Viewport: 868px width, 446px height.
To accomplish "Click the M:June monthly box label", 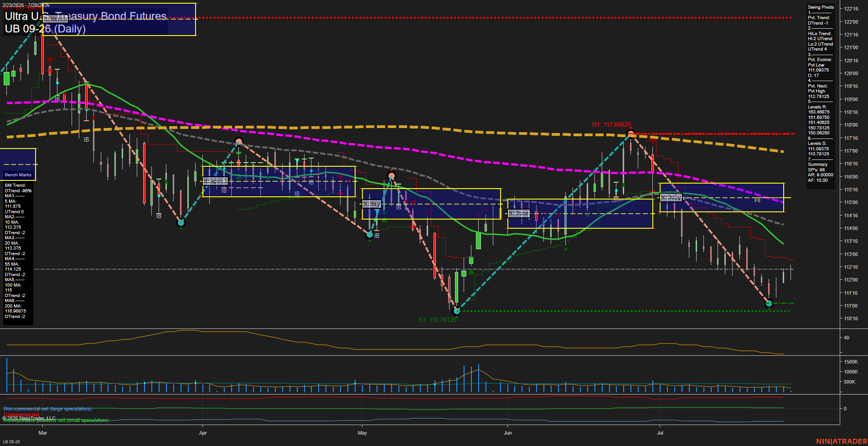I will click(x=519, y=213).
